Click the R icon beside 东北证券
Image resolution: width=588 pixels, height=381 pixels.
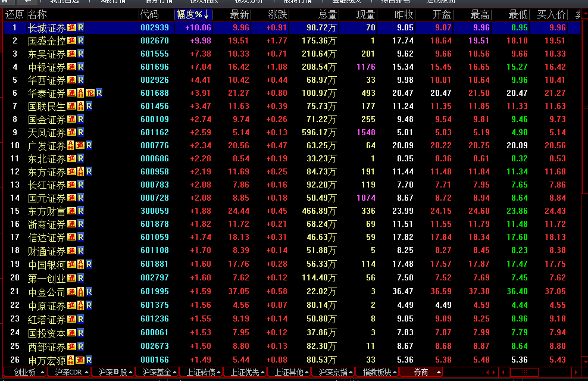point(80,158)
